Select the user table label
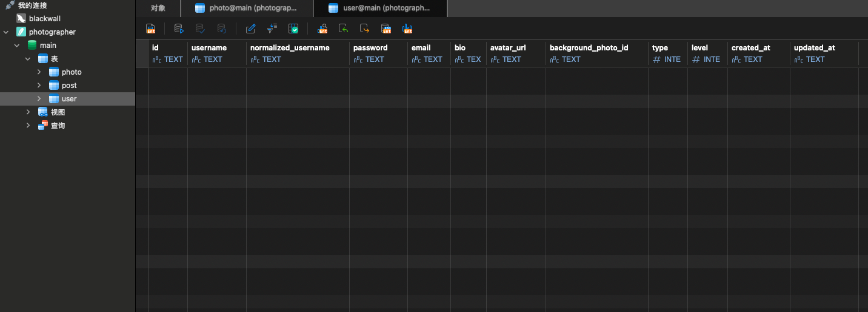The width and height of the screenshot is (868, 312). [x=69, y=99]
